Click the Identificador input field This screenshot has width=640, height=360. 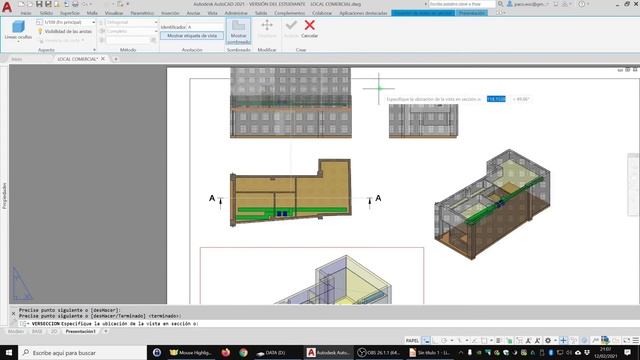click(205, 27)
